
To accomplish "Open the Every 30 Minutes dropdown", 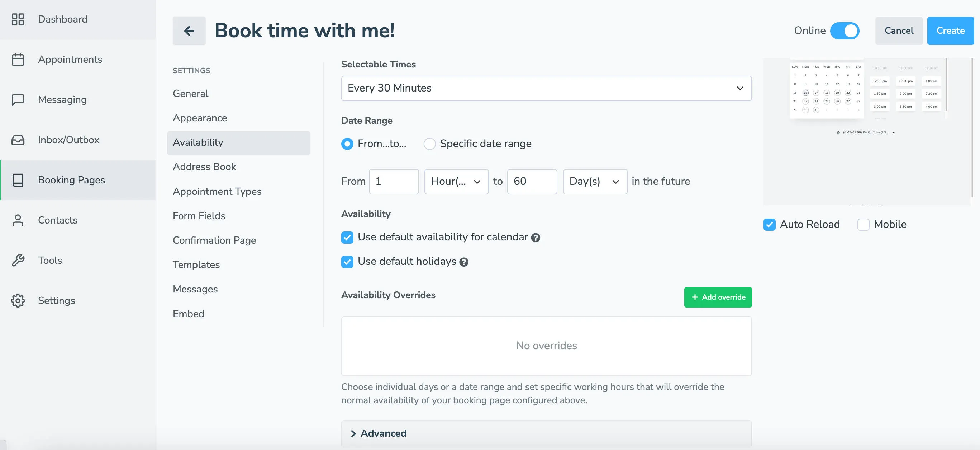I will tap(546, 88).
